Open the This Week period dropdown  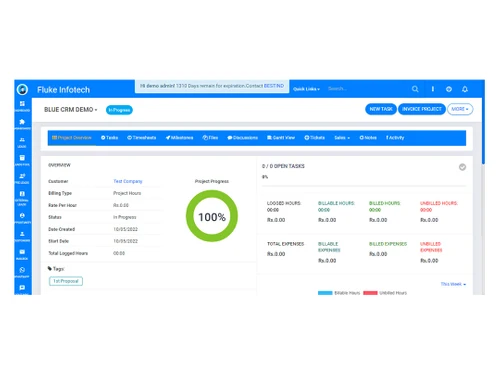point(453,284)
